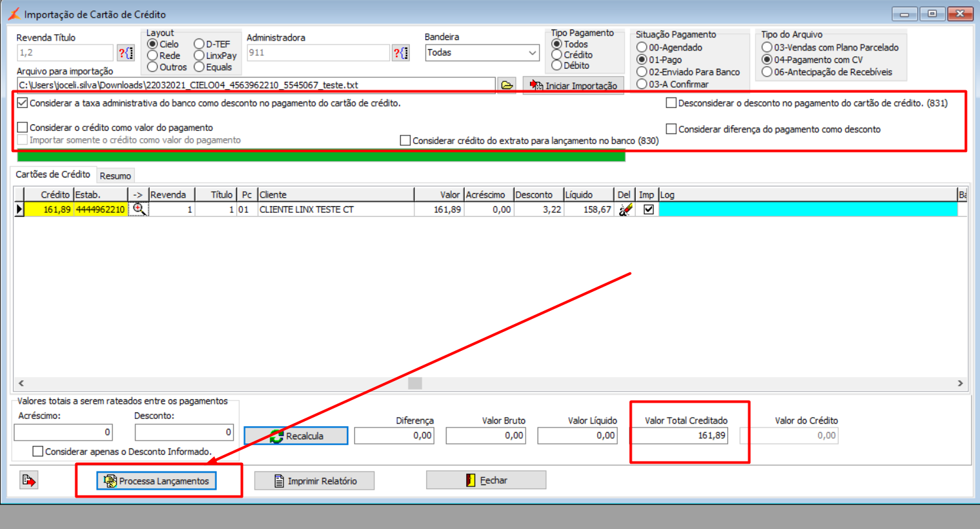The image size is (980, 529).
Task: Click the Arquivo para importação path field
Action: [256, 85]
